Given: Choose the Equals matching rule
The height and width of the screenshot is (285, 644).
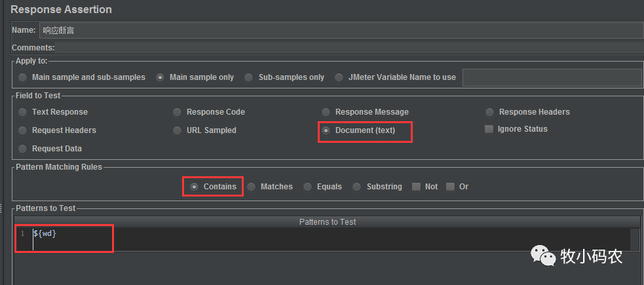Looking at the screenshot, I should coord(308,187).
